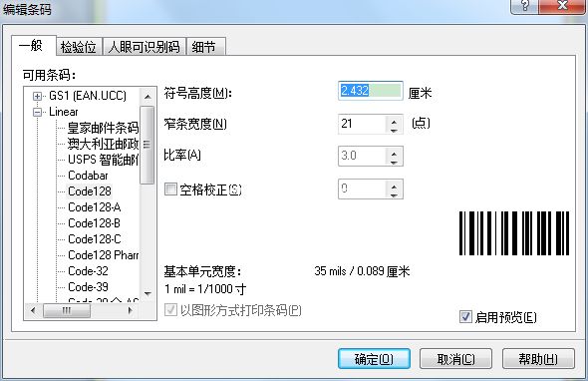Select Code-32 barcode type
The image size is (588, 381).
click(x=88, y=271)
